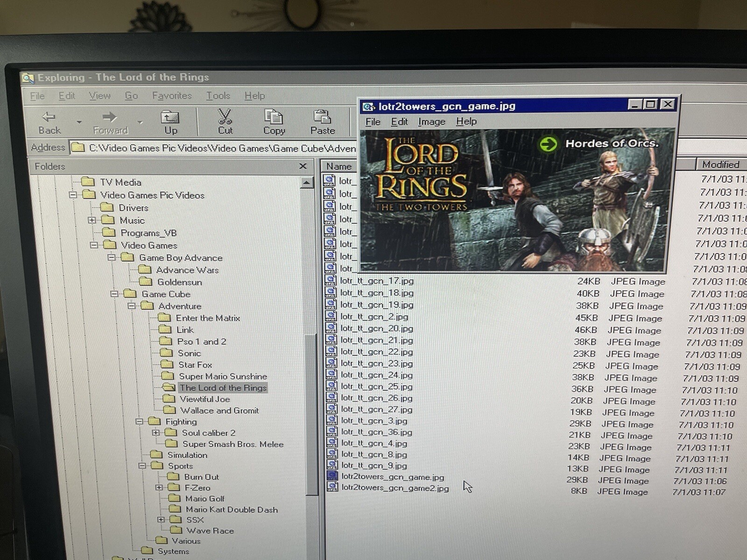
Task: Open the Favorites menu in Explorer
Action: point(172,96)
